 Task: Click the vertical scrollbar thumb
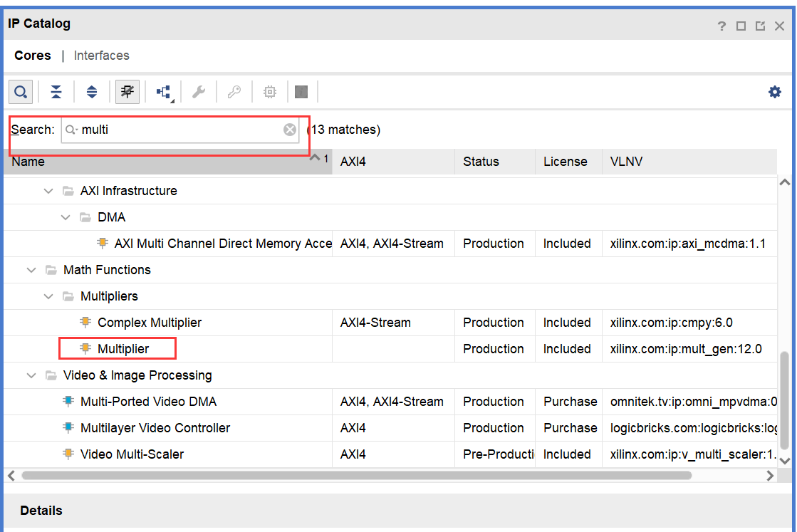click(x=785, y=400)
